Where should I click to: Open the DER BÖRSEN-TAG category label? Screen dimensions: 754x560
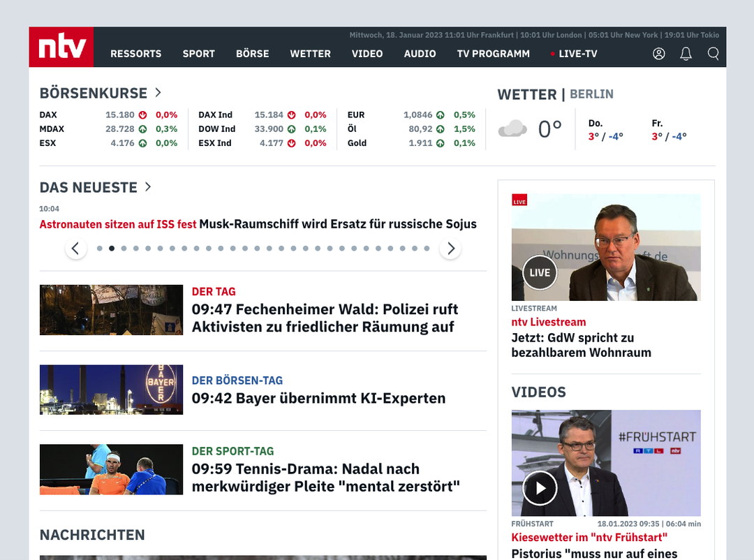[x=237, y=381]
